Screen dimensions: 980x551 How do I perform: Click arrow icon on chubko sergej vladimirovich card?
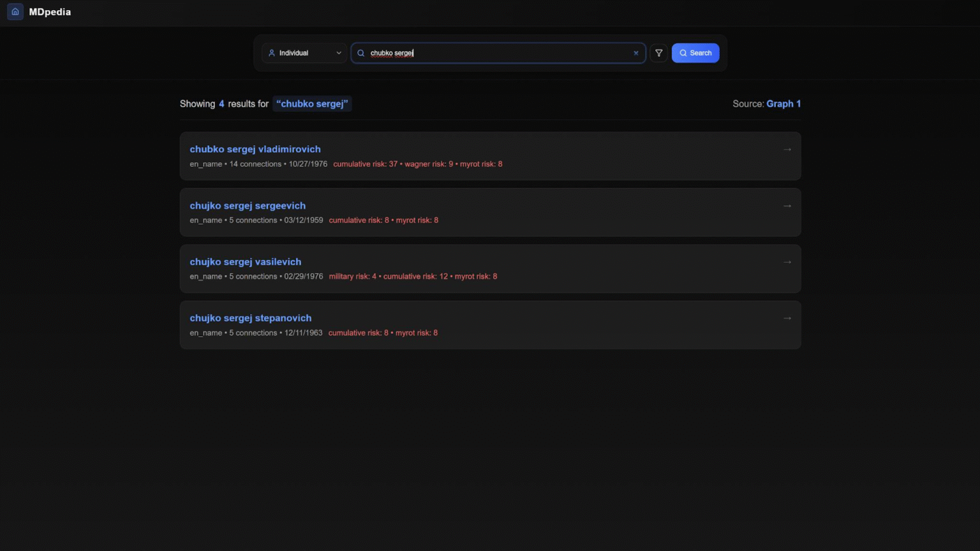click(x=787, y=150)
